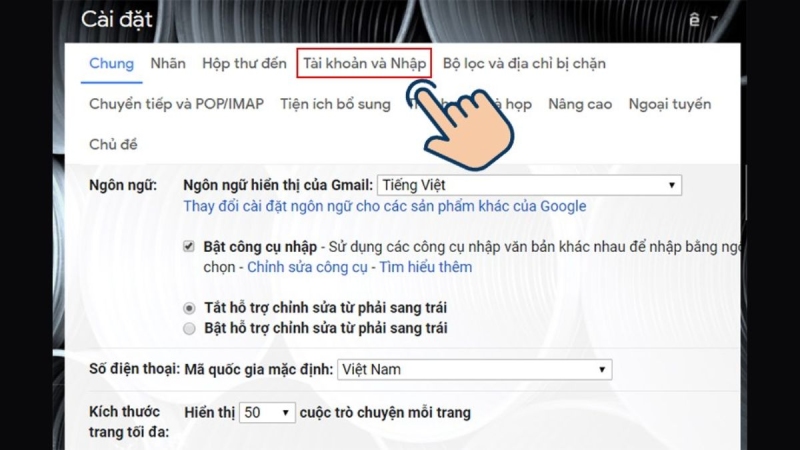The image size is (800, 450).
Task: Click label Kích thước trang tối đa:
Action: point(129,421)
